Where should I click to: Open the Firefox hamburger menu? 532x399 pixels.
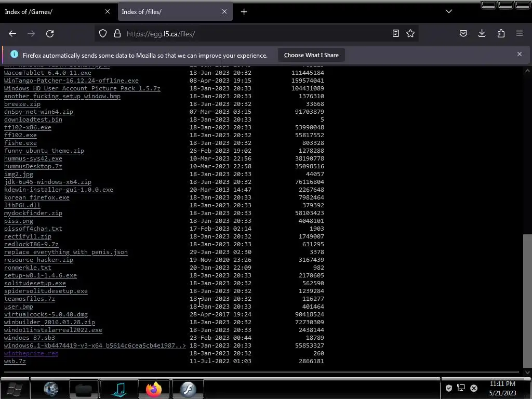pyautogui.click(x=520, y=33)
